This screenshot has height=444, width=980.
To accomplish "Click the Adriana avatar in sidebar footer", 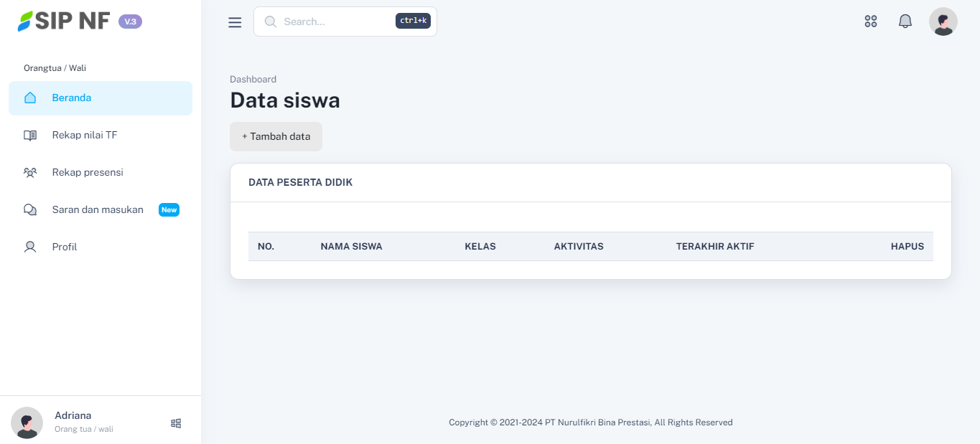I will (x=27, y=422).
